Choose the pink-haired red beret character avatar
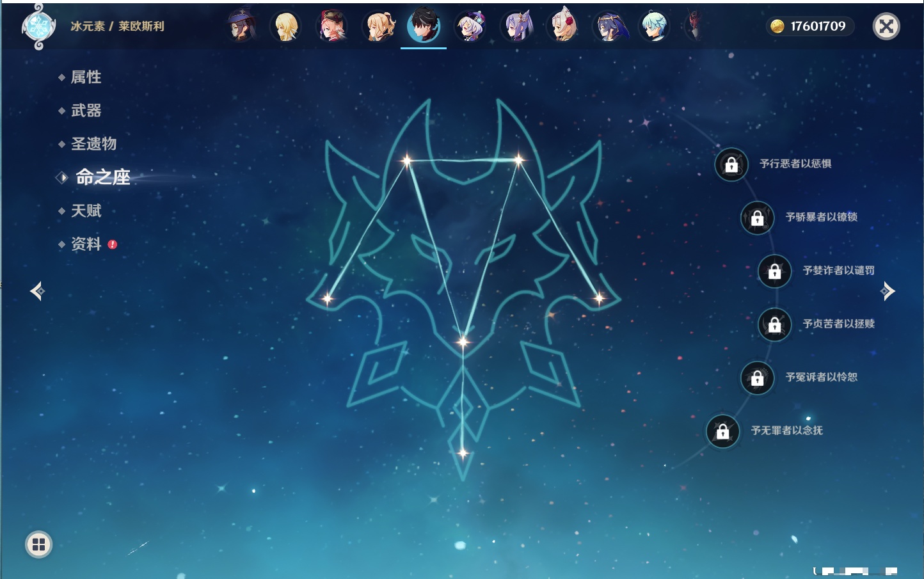The width and height of the screenshot is (924, 579). pyautogui.click(x=331, y=26)
